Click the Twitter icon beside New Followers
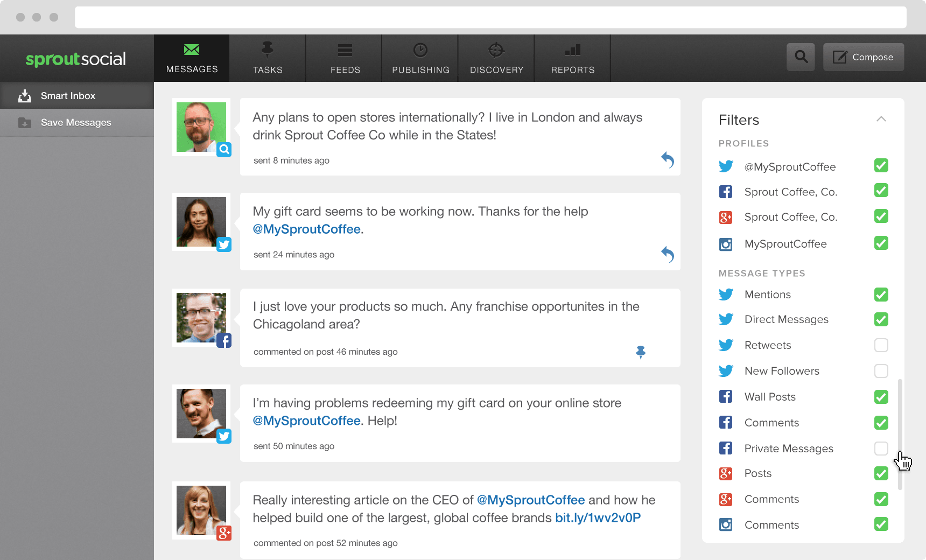926x560 pixels. [x=726, y=371]
